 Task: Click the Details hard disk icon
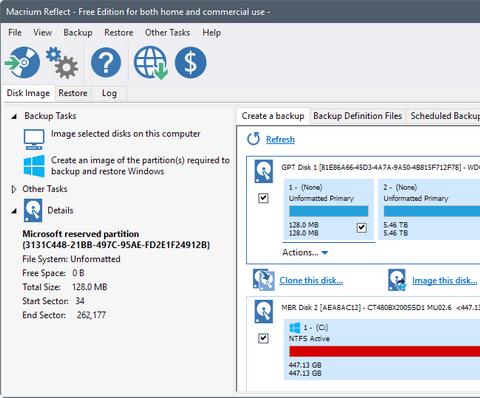[x=33, y=210]
